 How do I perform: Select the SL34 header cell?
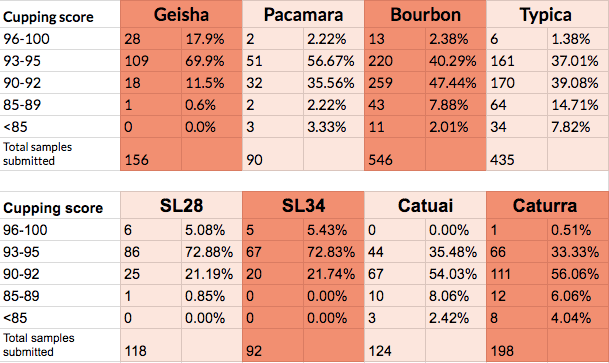pos(303,205)
